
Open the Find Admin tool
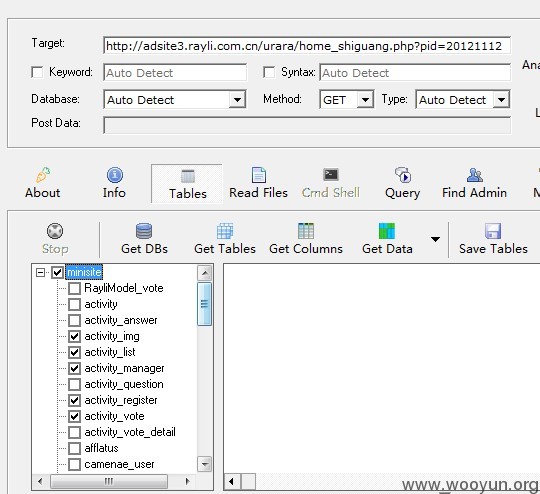click(x=474, y=183)
